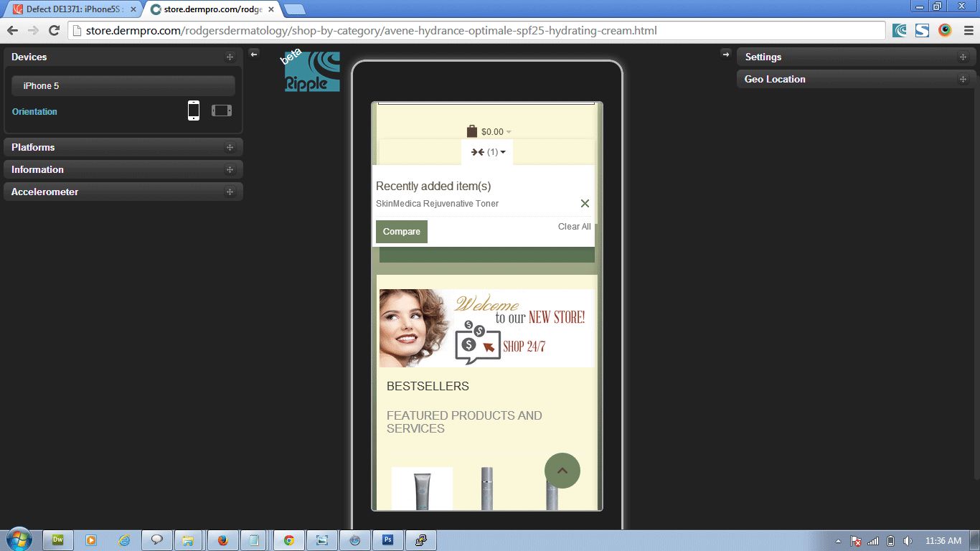Expand the Settings panel

pos(856,57)
